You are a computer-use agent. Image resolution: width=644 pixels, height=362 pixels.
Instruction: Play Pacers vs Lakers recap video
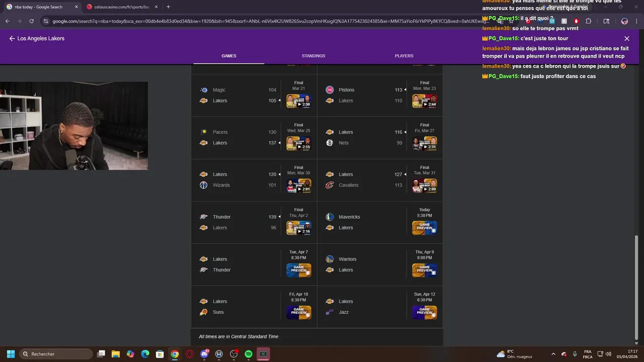[x=299, y=143]
